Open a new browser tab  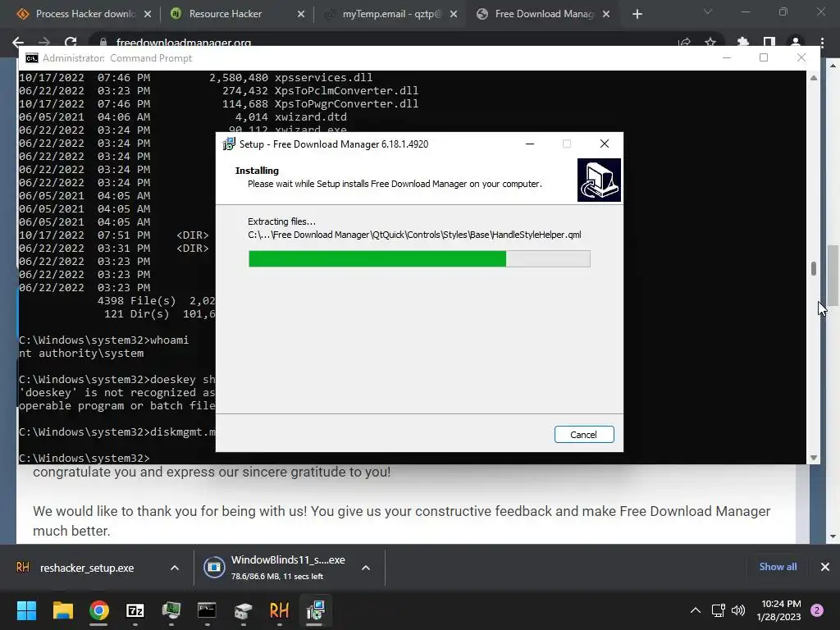click(637, 14)
